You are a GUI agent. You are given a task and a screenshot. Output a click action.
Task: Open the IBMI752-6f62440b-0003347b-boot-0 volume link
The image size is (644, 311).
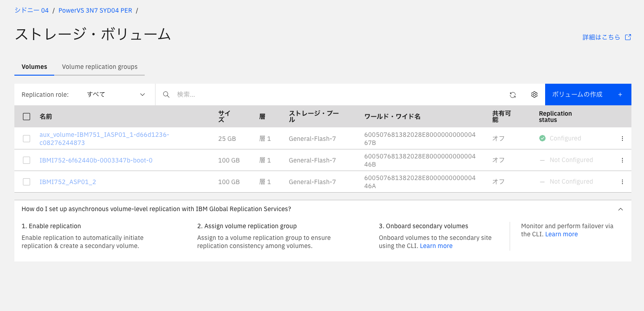pos(96,160)
